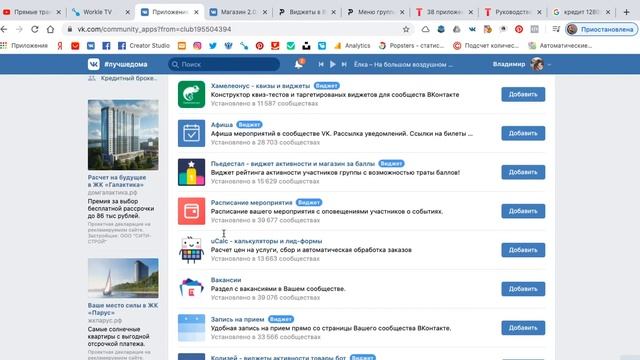Viewport: 640px width, 360px height.
Task: Open a new browser tab
Action: click(x=627, y=12)
